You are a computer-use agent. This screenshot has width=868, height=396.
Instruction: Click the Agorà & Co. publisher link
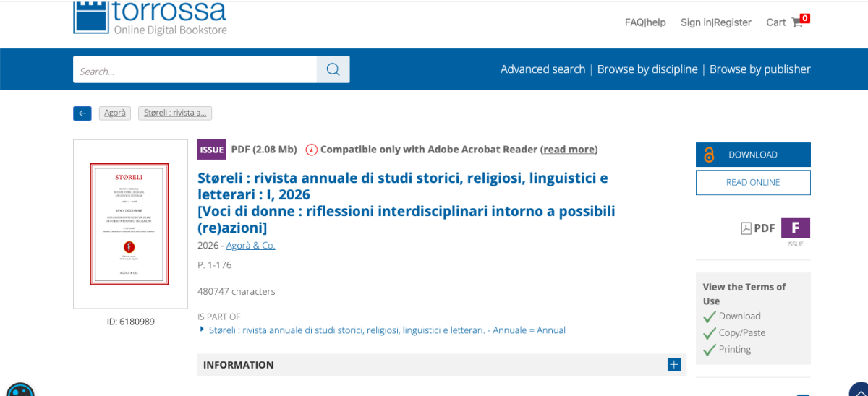[250, 245]
